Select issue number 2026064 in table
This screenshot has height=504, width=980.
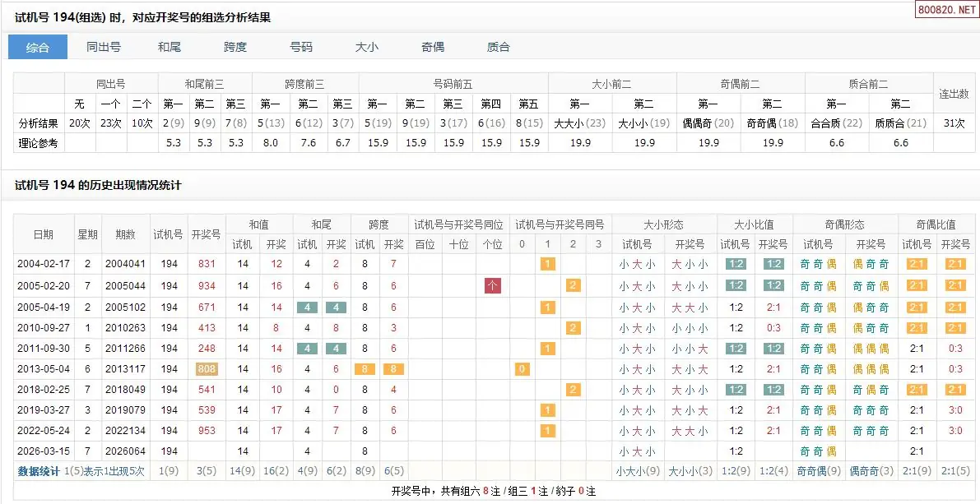coord(125,451)
